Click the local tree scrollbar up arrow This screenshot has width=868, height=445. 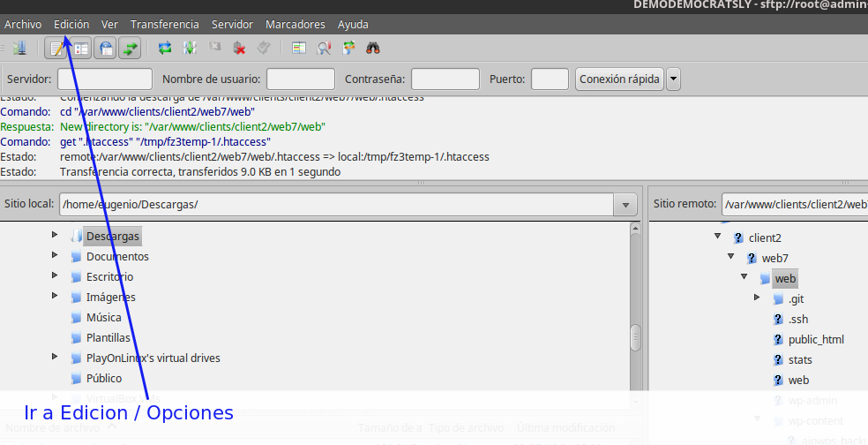[635, 228]
